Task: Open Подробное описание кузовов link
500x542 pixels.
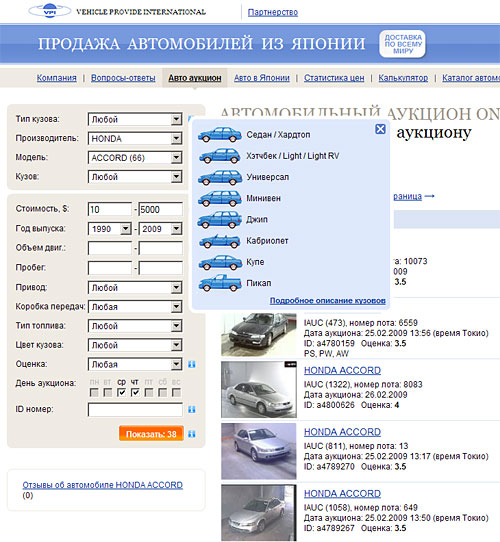Action: [x=328, y=301]
